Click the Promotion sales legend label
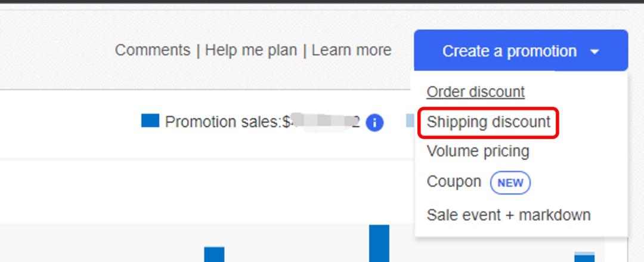Screen dimensions: 644x262 [x=224, y=122]
